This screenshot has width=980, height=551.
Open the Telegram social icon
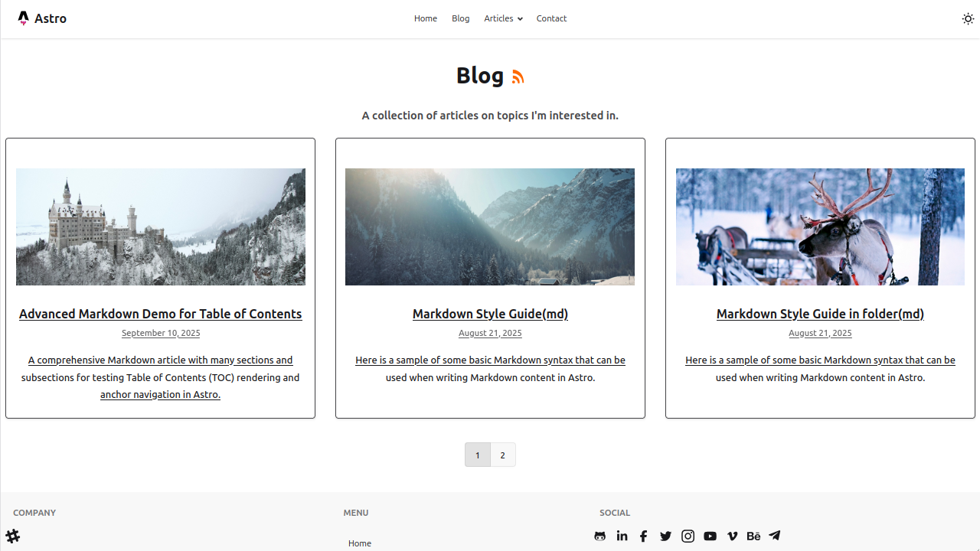775,536
